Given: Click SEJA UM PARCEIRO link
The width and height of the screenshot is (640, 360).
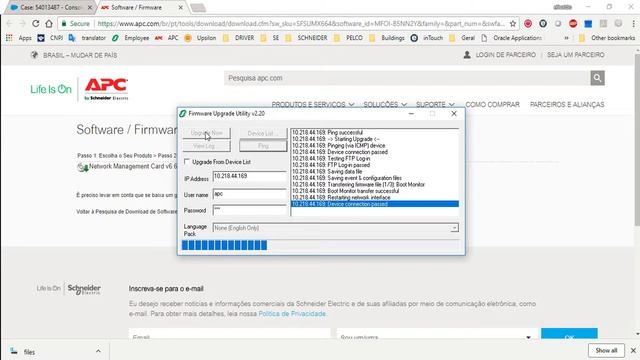Looking at the screenshot, I should click(x=576, y=55).
